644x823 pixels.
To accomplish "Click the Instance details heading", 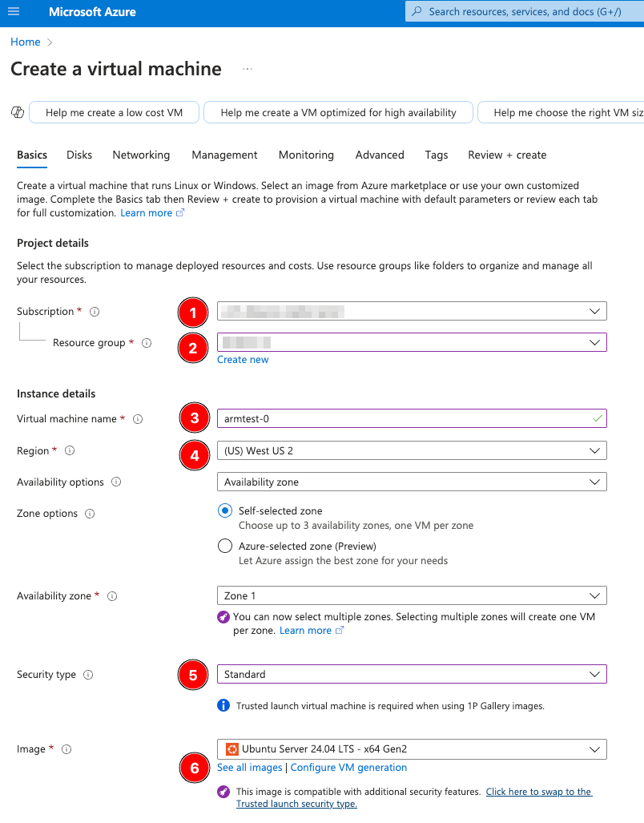I will tap(56, 393).
